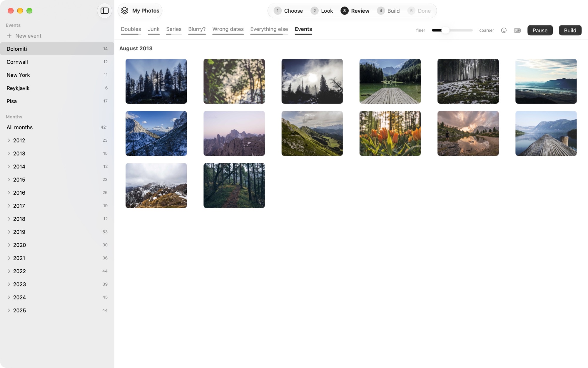Click the plus icon for New event
588x368 pixels.
tap(9, 36)
